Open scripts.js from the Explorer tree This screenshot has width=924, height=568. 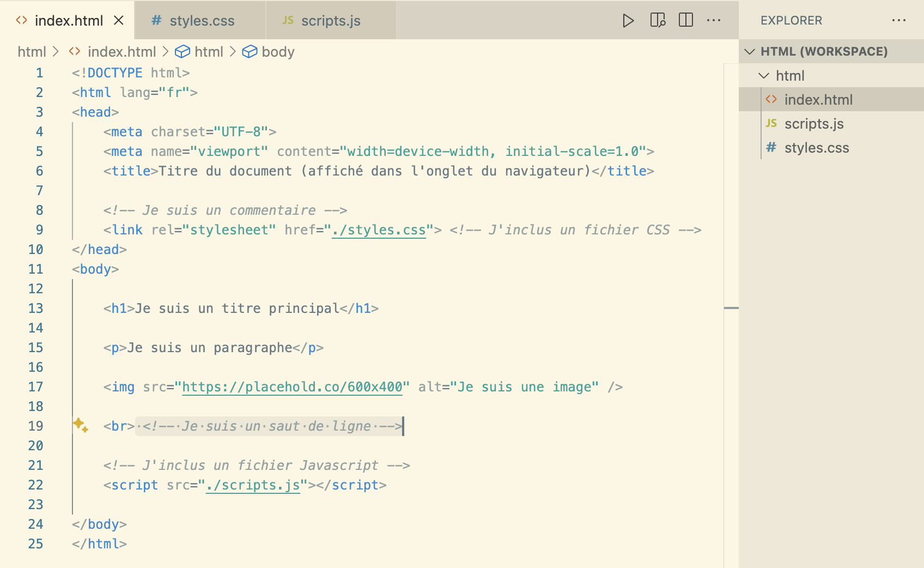(813, 124)
